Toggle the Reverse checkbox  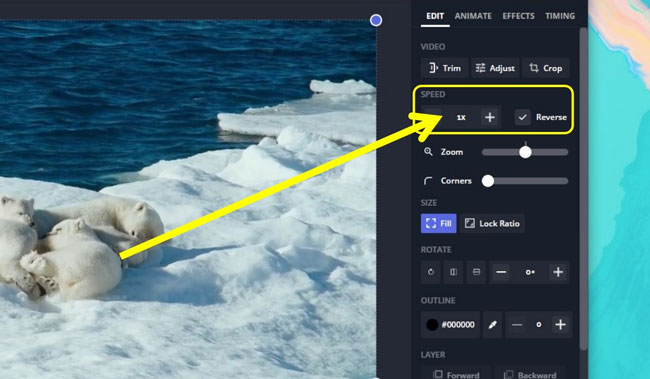pyautogui.click(x=522, y=117)
